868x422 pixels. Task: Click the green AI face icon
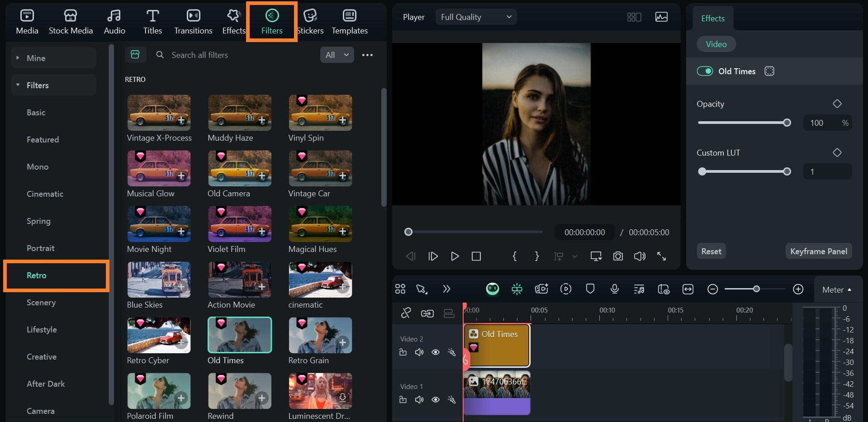[493, 289]
